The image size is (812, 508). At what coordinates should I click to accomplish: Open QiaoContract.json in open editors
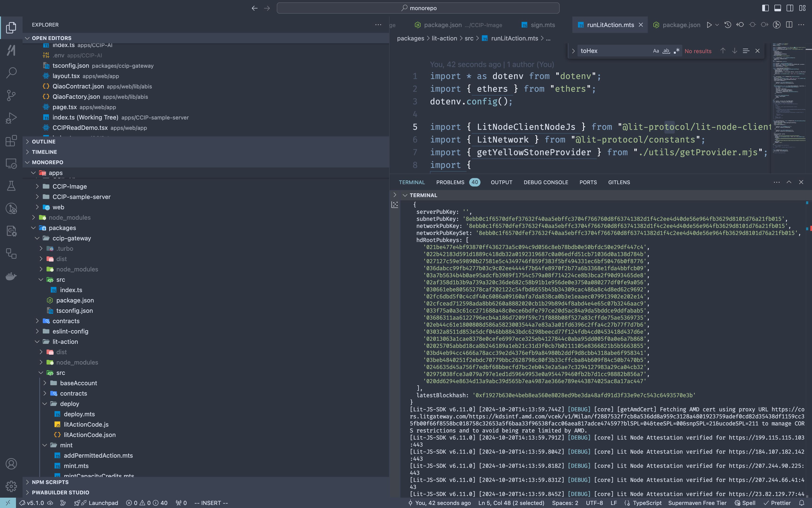206,86
